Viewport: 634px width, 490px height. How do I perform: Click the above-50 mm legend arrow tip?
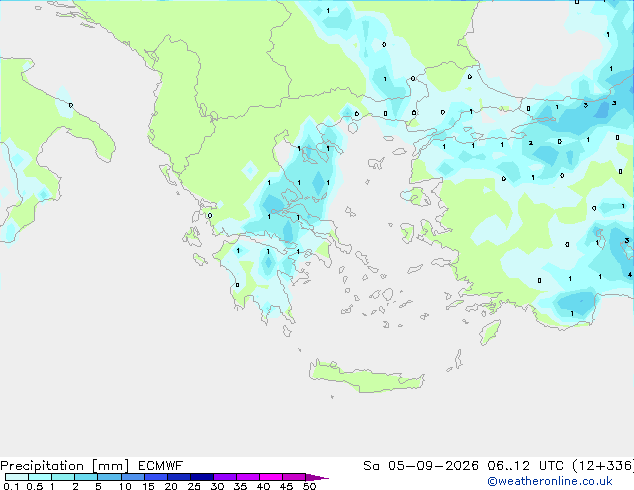(x=317, y=477)
